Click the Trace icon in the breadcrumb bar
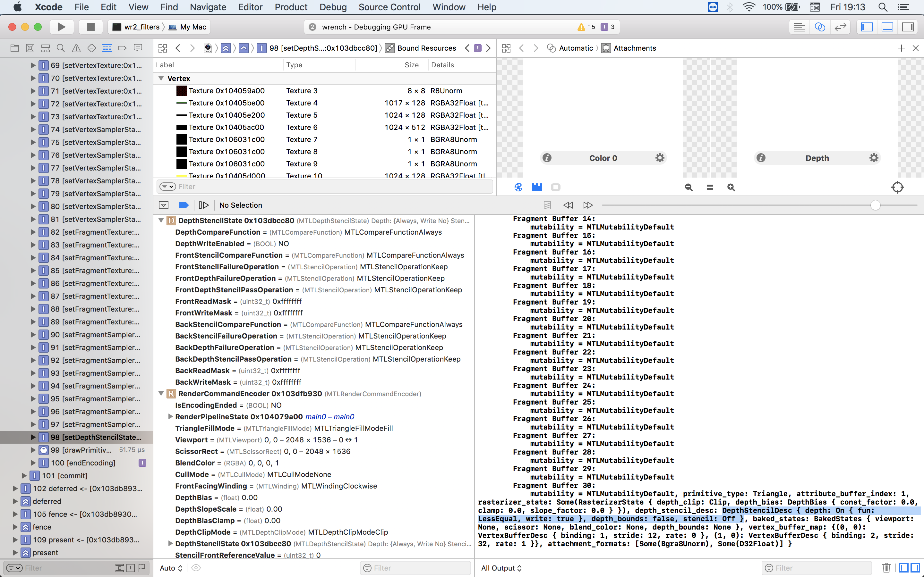The image size is (924, 577). [208, 48]
